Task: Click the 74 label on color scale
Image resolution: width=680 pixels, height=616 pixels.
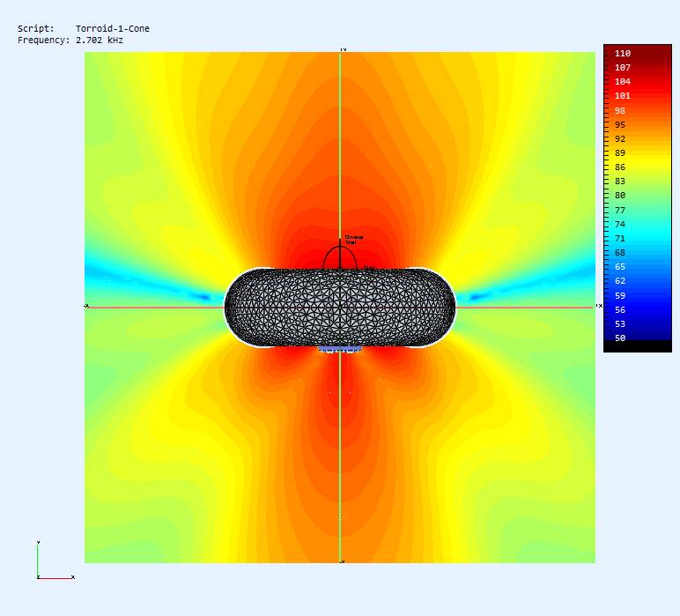Action: (620, 224)
